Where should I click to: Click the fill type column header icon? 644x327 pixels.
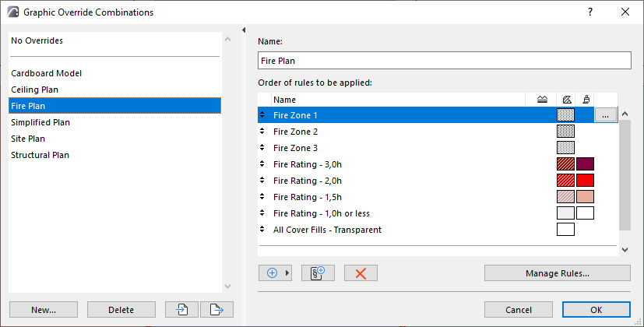tap(566, 100)
